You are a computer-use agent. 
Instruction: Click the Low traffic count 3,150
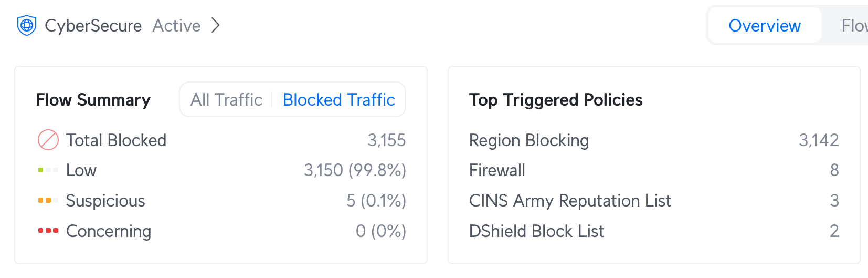point(323,170)
